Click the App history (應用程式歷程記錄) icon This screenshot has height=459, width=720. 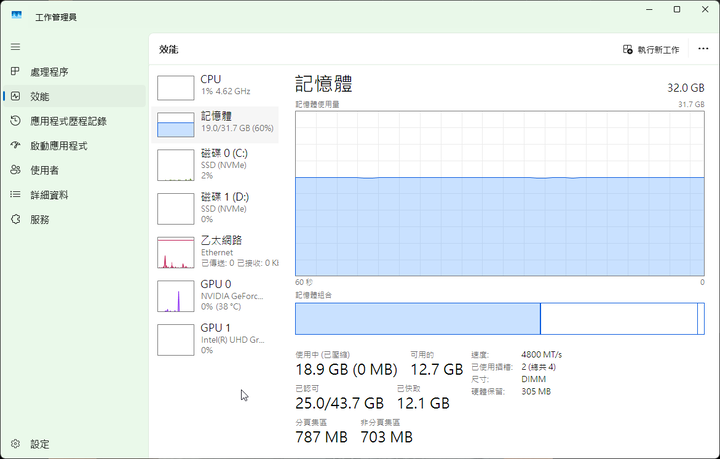tap(15, 121)
